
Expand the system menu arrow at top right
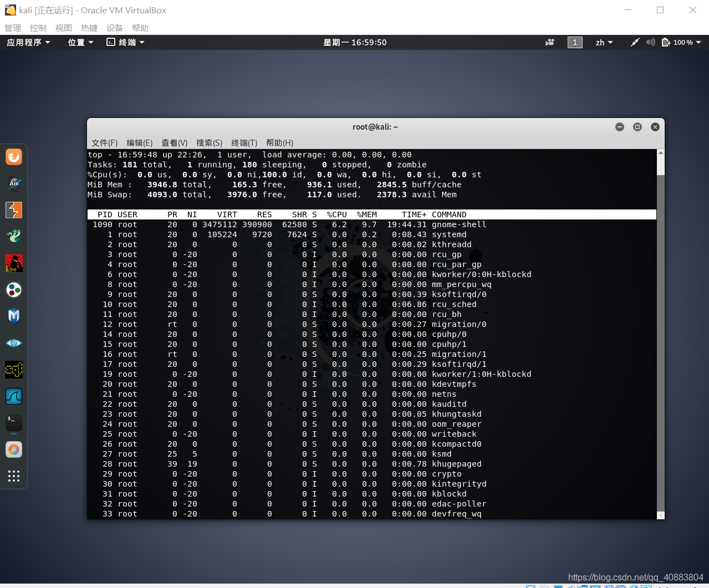pos(698,42)
